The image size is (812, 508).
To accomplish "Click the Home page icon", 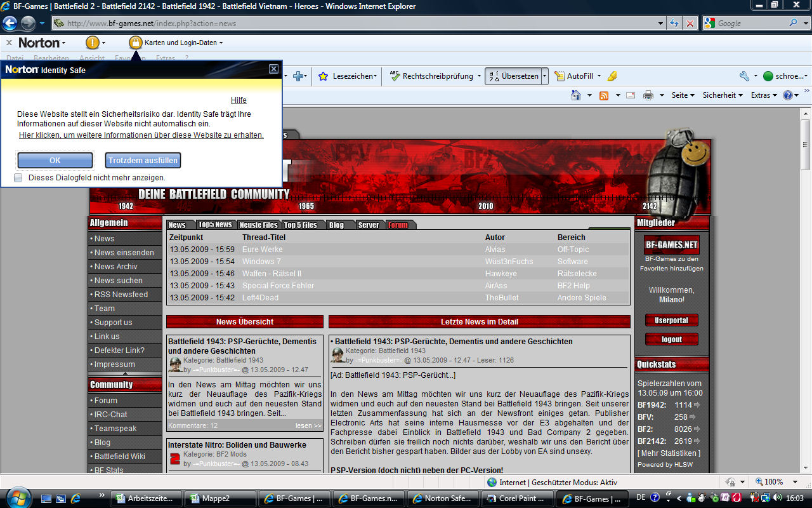I will pyautogui.click(x=576, y=95).
